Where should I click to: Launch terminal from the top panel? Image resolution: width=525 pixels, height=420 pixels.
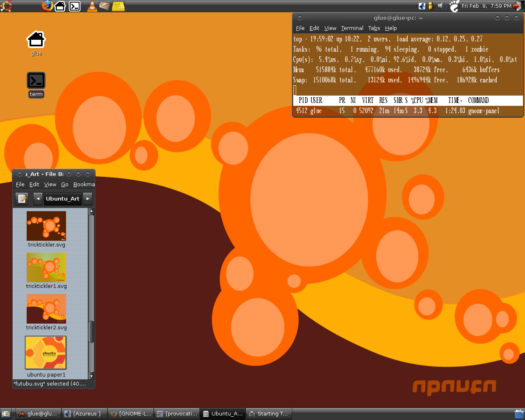(75, 6)
